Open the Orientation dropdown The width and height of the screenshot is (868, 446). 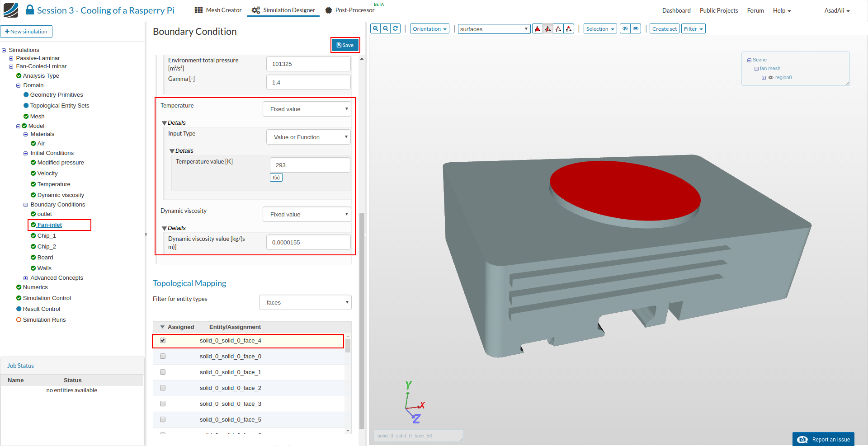tap(429, 29)
